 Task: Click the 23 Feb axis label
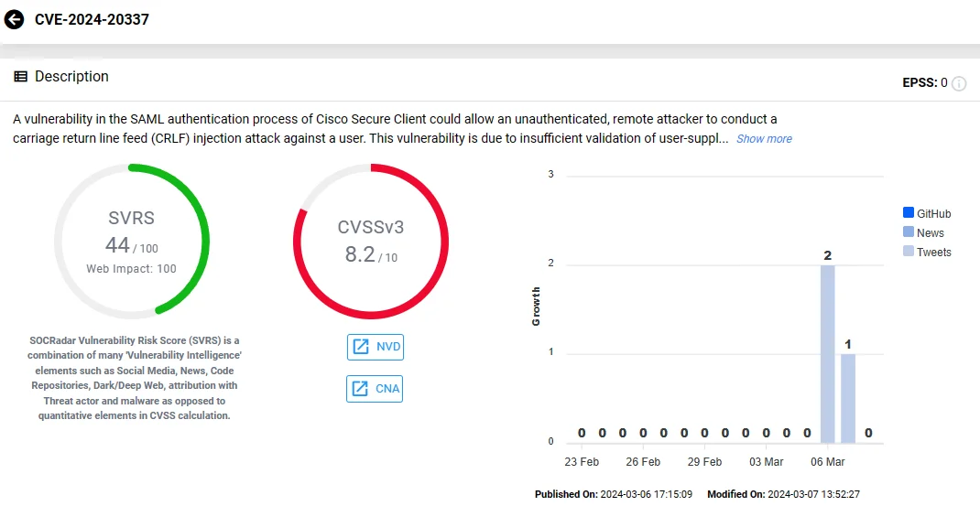(x=582, y=462)
